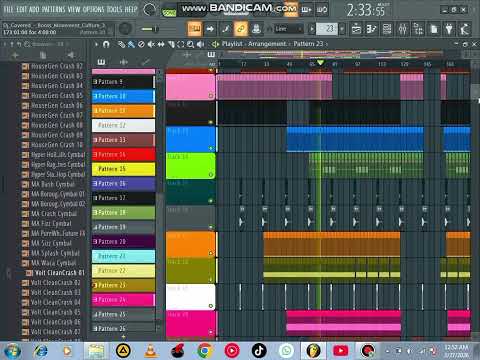480x360 pixels.
Task: Click the main pitch knob
Action: [125, 29]
